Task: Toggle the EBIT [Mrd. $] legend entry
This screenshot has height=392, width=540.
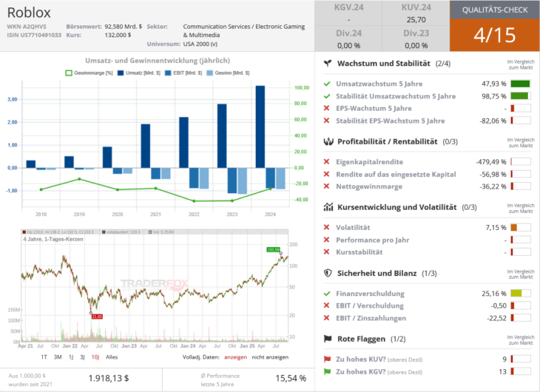Action: [x=183, y=73]
